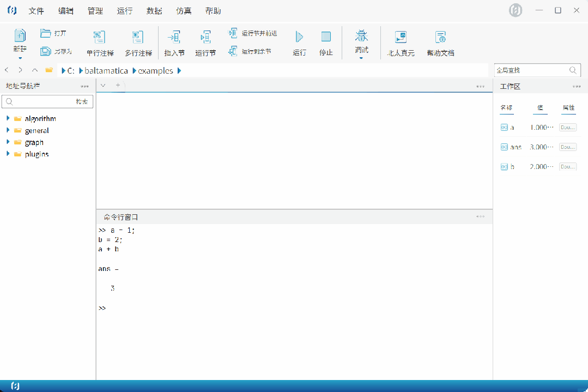Click the 打开 open folder icon
Image resolution: width=588 pixels, height=392 pixels.
46,33
